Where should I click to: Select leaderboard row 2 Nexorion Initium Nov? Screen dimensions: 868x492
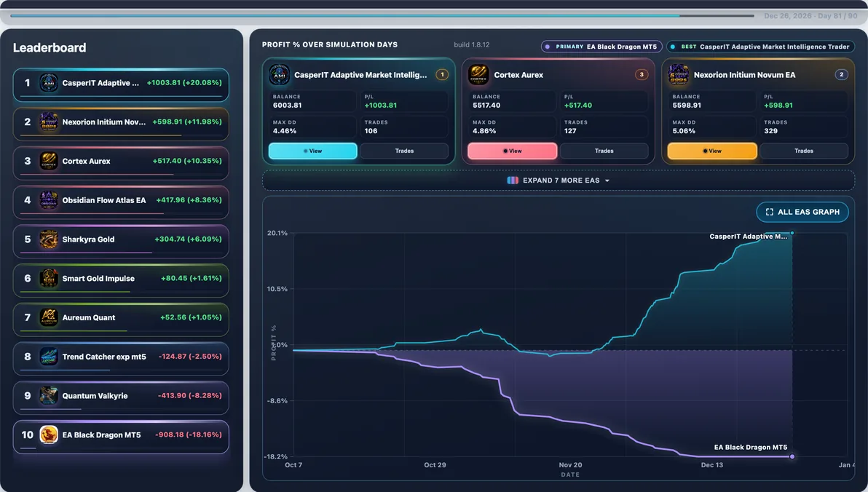121,124
